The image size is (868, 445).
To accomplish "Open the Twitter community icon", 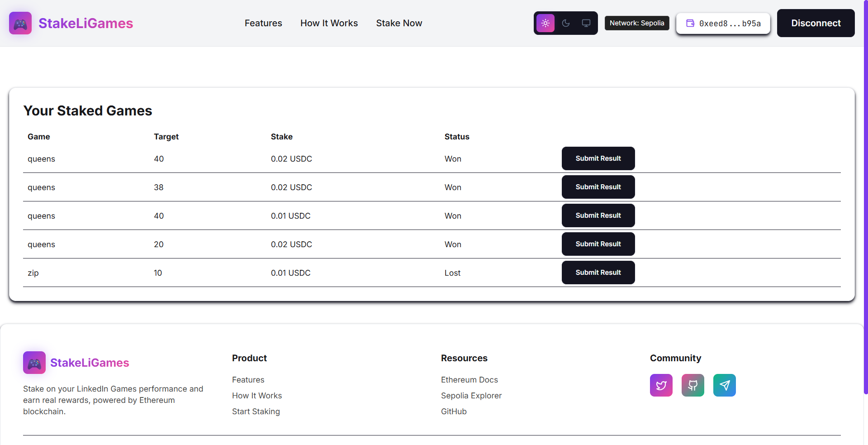I will coord(661,385).
